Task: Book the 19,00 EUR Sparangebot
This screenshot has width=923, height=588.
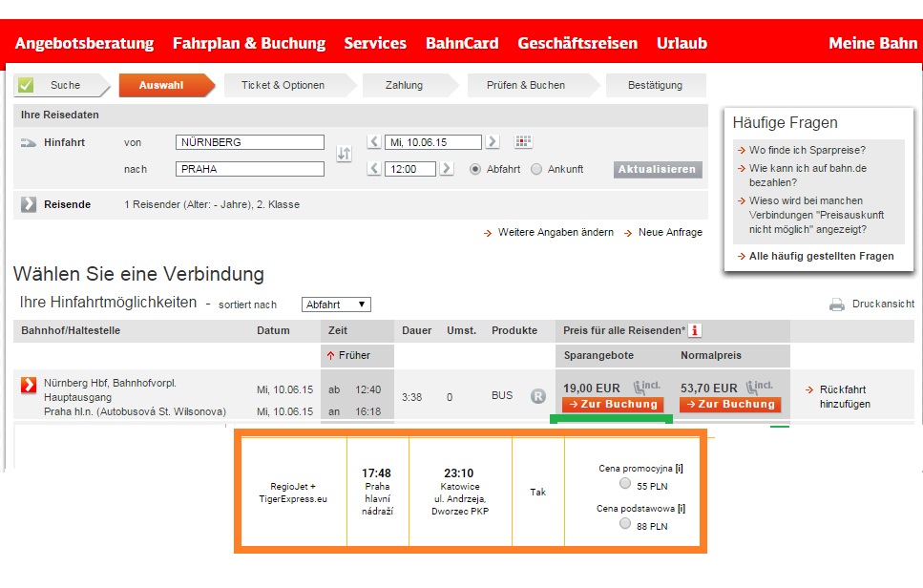Action: click(x=613, y=405)
